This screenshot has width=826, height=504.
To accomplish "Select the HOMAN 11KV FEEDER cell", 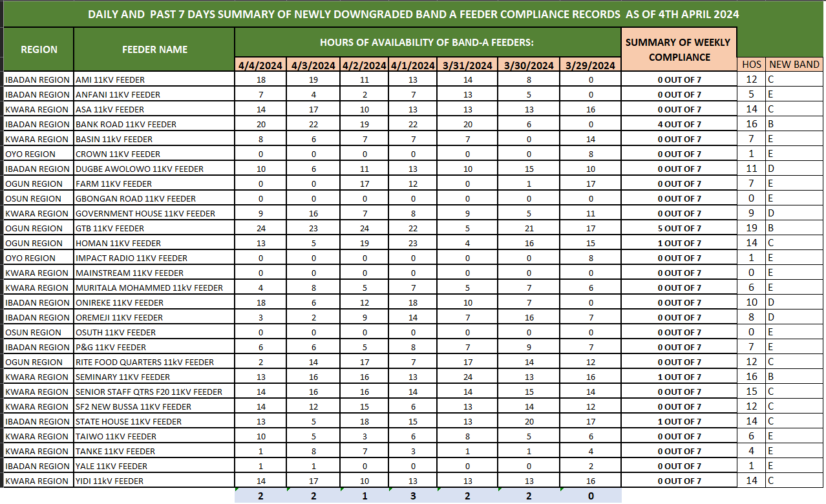I will (x=154, y=243).
